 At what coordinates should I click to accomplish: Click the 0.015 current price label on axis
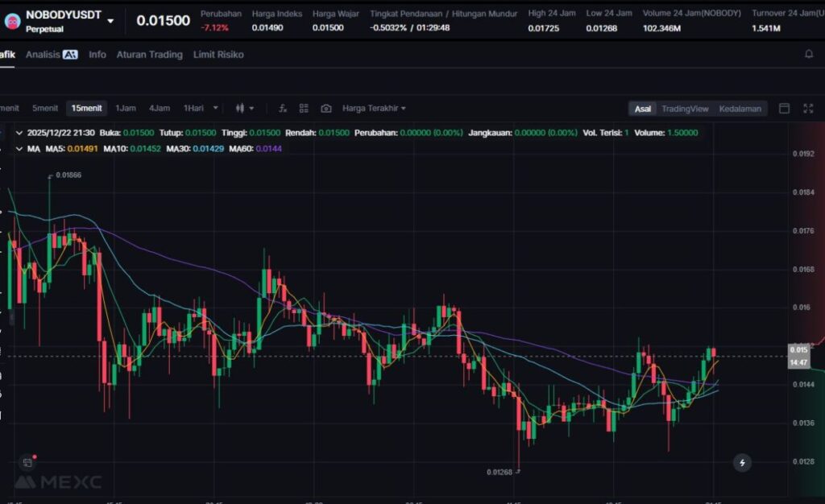coord(798,350)
